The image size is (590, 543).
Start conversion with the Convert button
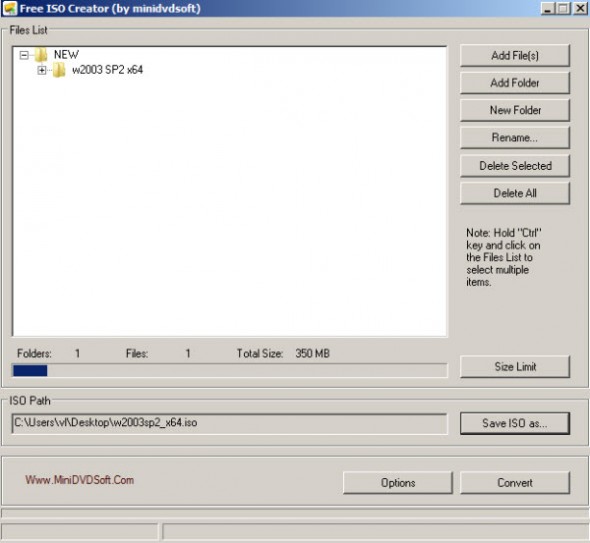(x=515, y=483)
